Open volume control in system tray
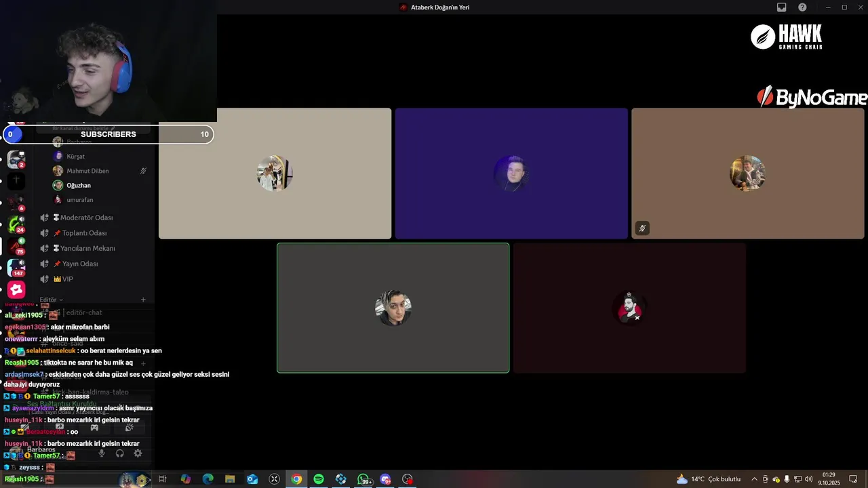868x488 pixels. (809, 479)
